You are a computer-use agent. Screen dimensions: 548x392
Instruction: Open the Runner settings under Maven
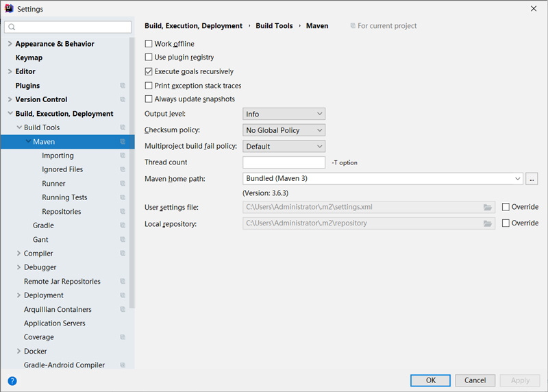(x=53, y=184)
